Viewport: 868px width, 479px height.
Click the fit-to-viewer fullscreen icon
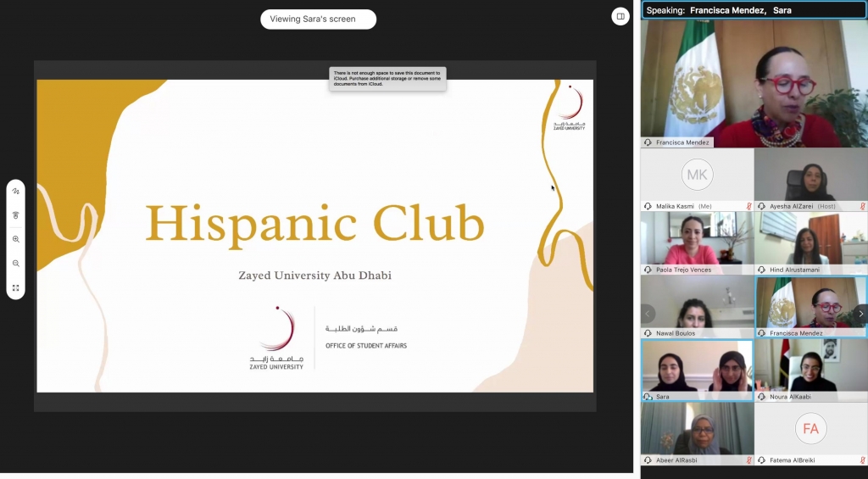15,287
